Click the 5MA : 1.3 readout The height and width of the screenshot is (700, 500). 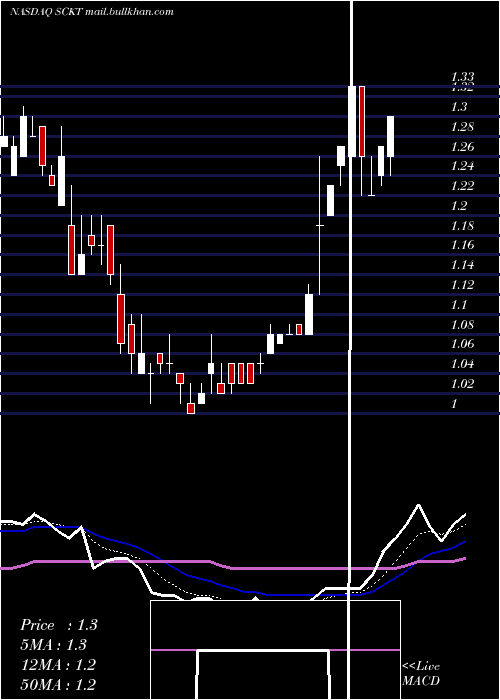53,645
